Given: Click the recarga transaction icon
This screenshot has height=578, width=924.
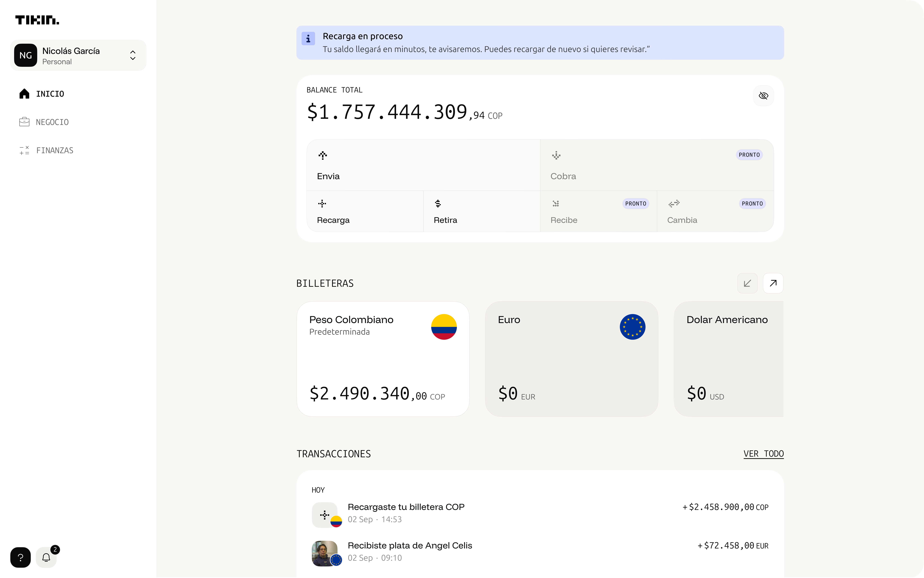Looking at the screenshot, I should click(325, 515).
